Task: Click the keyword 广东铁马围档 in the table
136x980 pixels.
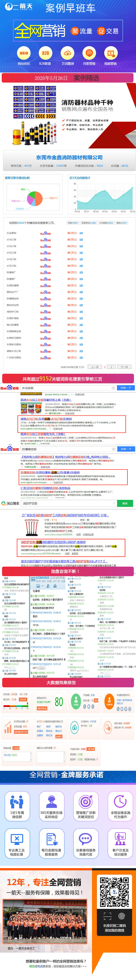Action: pos(14,358)
